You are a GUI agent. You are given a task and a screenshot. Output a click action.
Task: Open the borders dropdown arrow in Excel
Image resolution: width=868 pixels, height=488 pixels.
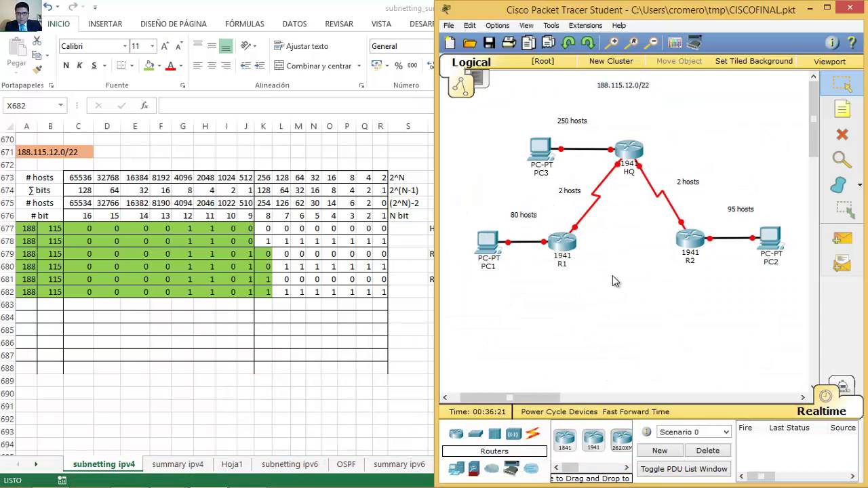click(132, 66)
